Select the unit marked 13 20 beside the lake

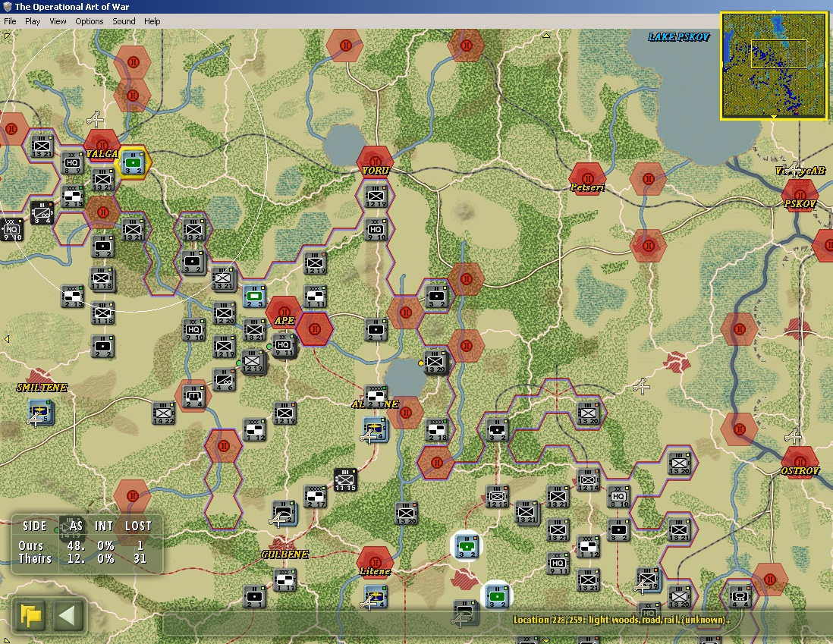435,362
